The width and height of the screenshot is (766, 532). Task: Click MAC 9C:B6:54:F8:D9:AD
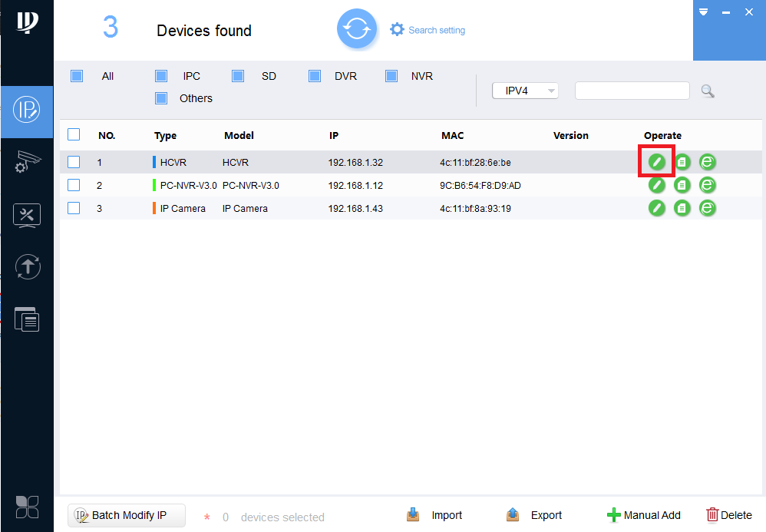480,186
